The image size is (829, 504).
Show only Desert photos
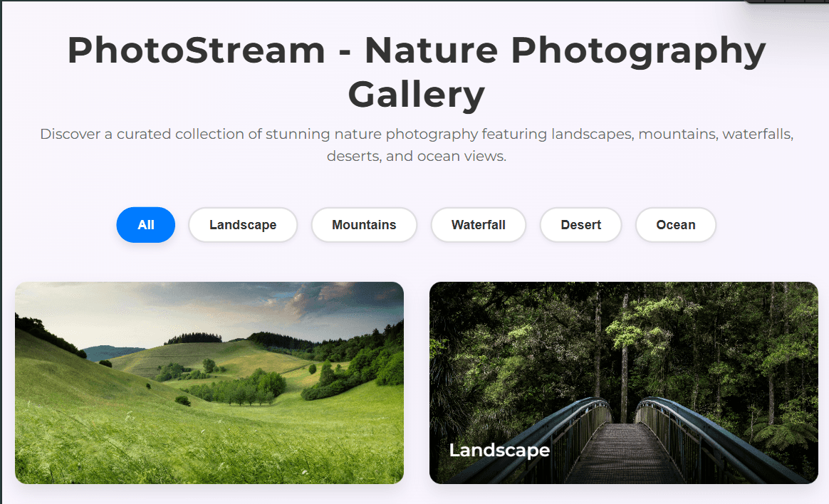[580, 224]
